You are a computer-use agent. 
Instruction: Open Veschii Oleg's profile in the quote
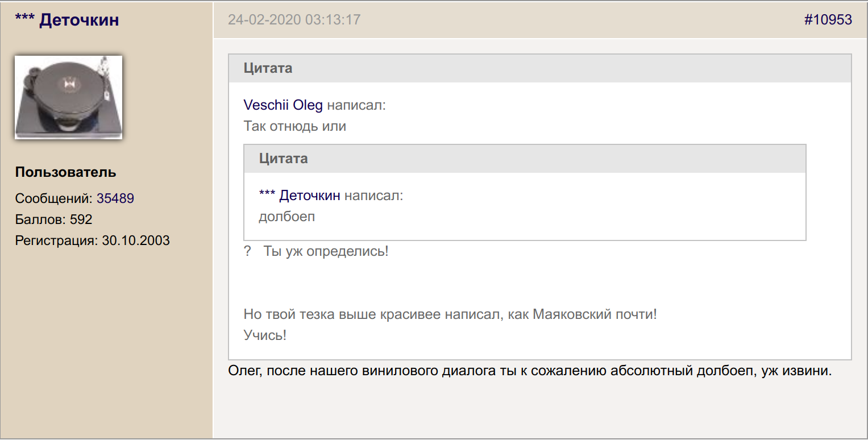pyautogui.click(x=283, y=105)
